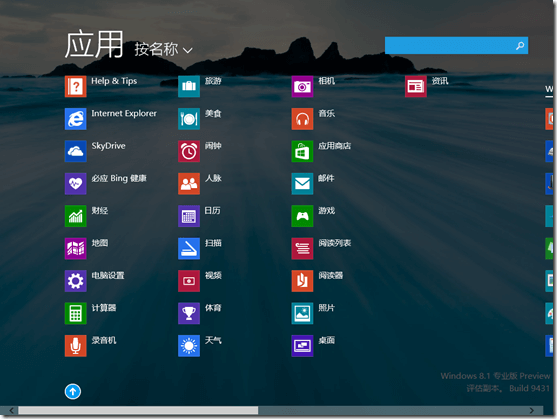Launch Internet Explorer from its icon
This screenshot has height=419, width=557.
pyautogui.click(x=75, y=119)
